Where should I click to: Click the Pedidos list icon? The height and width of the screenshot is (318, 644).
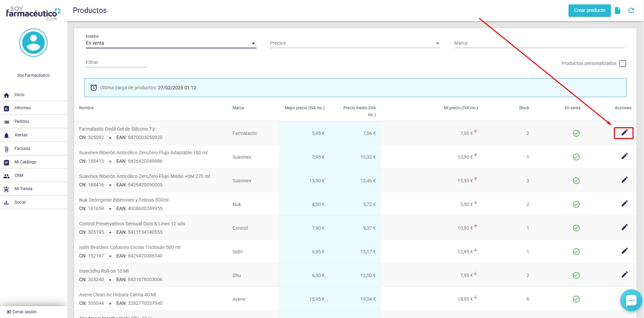(x=6, y=122)
